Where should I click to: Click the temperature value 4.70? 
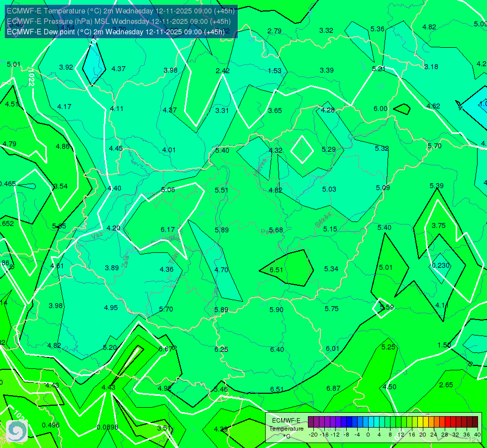221,270
